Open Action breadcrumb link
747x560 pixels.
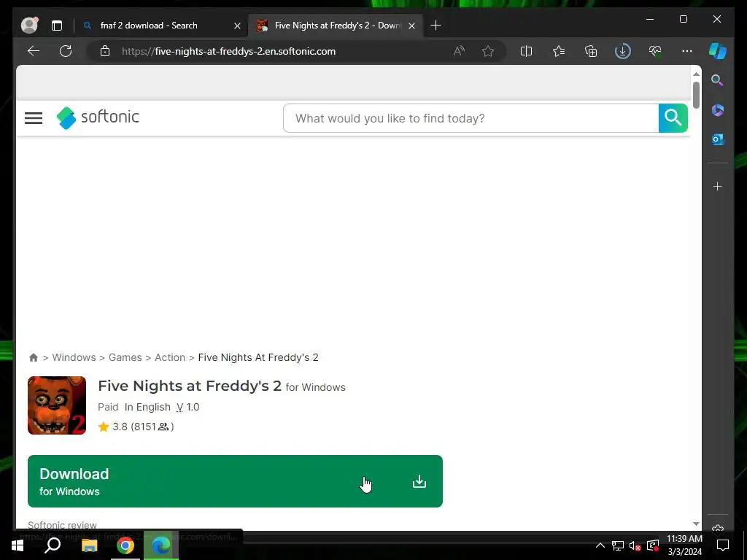click(x=169, y=357)
